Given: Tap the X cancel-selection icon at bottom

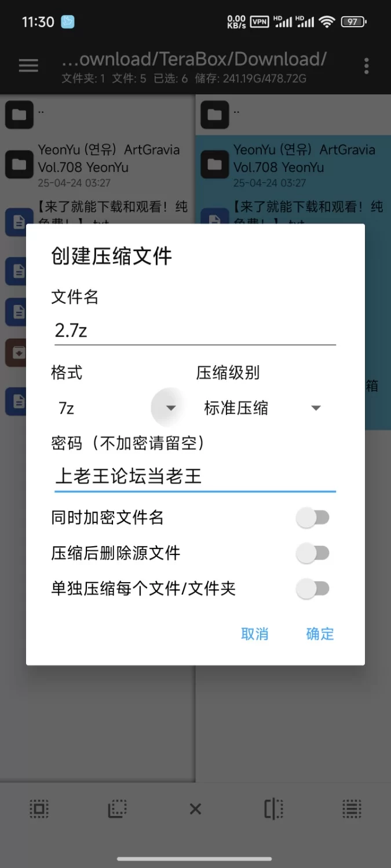Looking at the screenshot, I should pyautogui.click(x=195, y=809).
